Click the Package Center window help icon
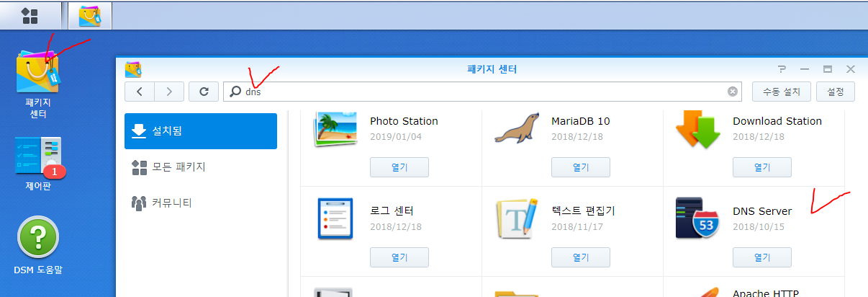Screen dimensions: 868x297 [x=782, y=69]
